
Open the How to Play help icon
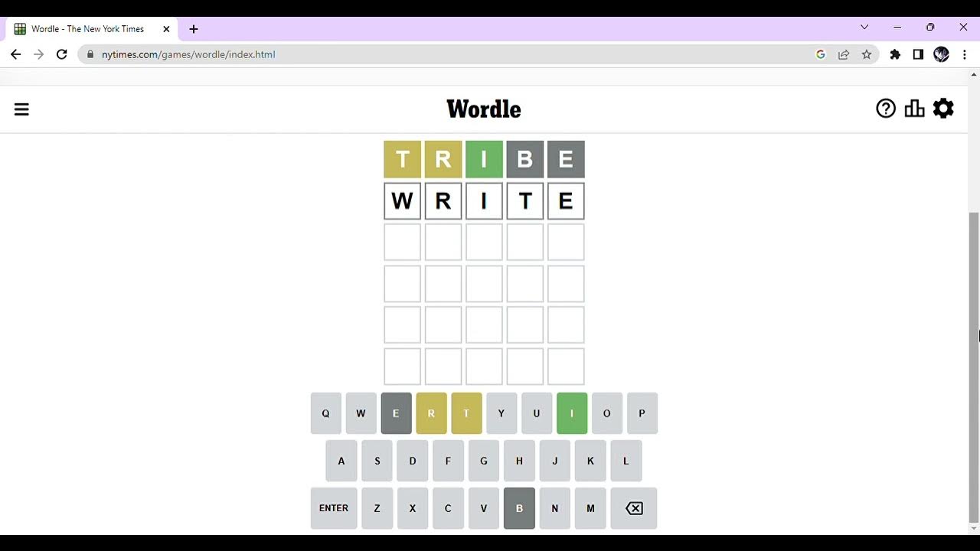tap(886, 109)
